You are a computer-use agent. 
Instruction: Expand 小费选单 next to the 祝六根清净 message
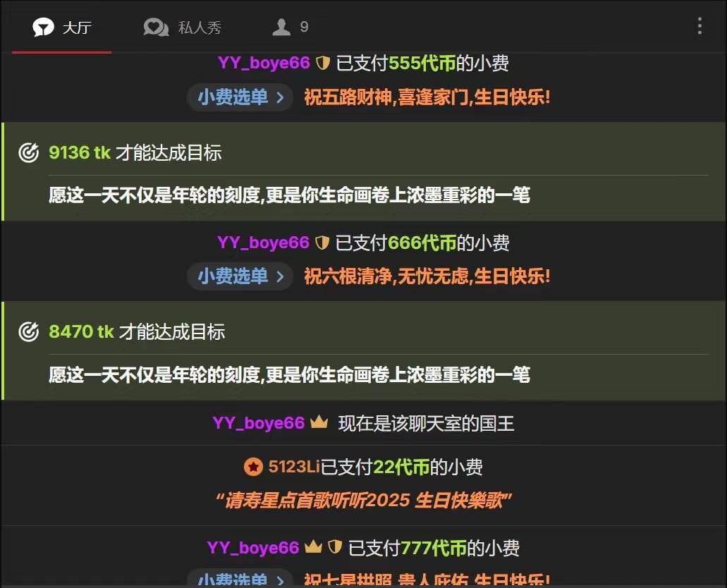pyautogui.click(x=240, y=276)
